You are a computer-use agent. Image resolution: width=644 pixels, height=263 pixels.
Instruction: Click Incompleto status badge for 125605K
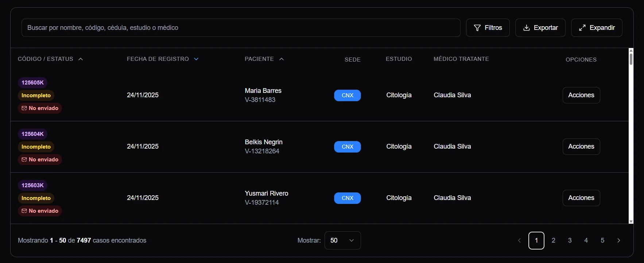36,95
